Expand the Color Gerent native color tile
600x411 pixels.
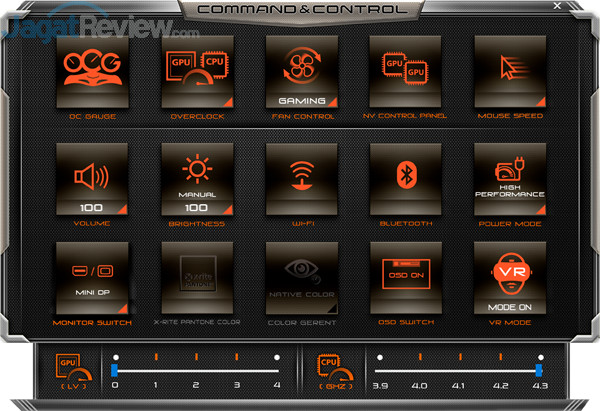pos(301,279)
